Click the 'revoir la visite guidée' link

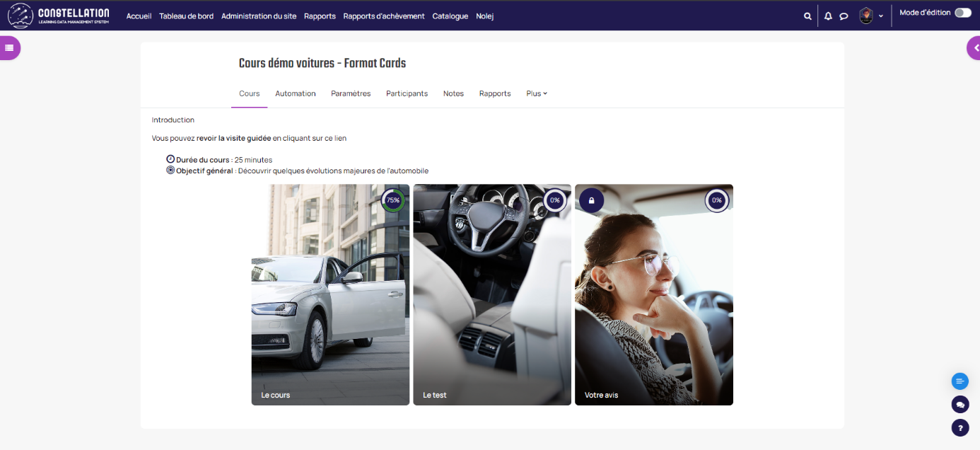(233, 139)
